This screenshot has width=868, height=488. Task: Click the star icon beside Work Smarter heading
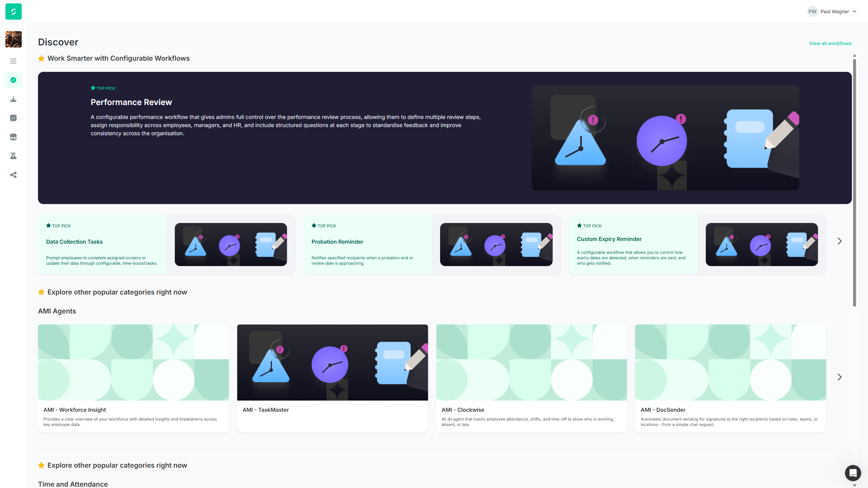click(41, 58)
